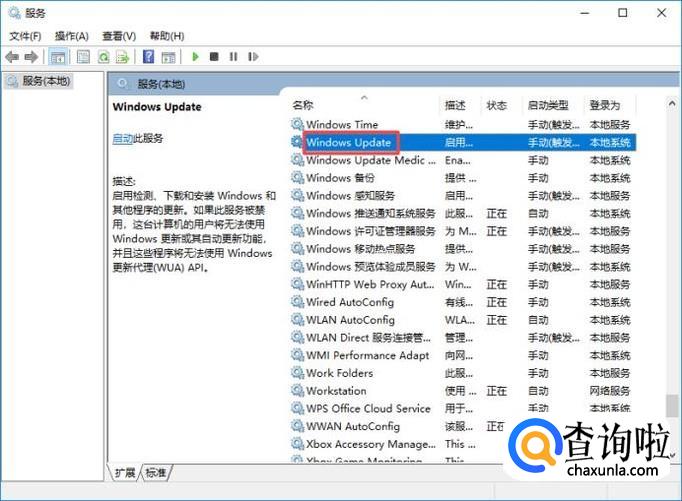Switch to the 标准 tab
This screenshot has width=682, height=501.
(x=157, y=472)
